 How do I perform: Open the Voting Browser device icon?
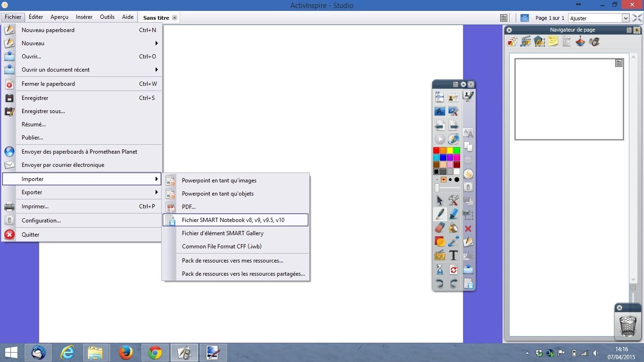[594, 41]
